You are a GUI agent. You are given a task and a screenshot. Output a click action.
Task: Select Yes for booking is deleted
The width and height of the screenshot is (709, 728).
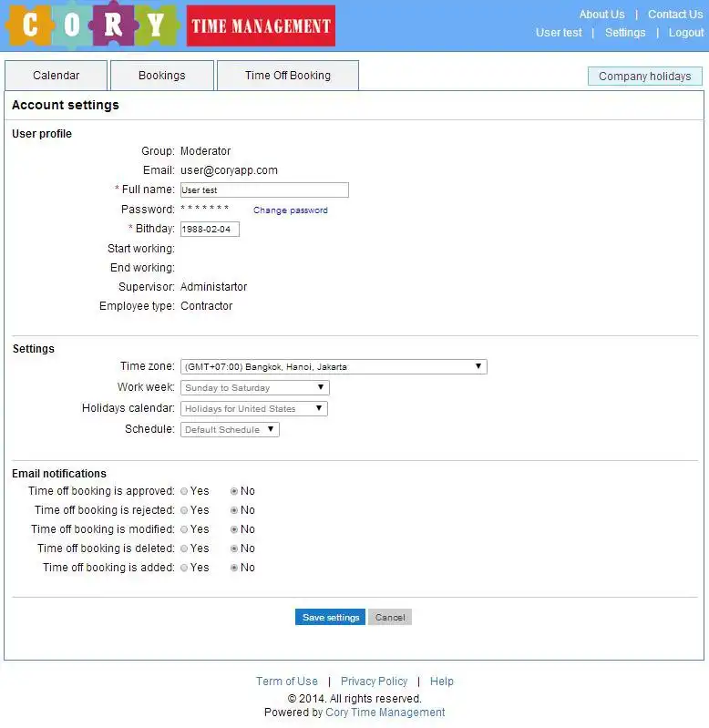pyautogui.click(x=184, y=549)
